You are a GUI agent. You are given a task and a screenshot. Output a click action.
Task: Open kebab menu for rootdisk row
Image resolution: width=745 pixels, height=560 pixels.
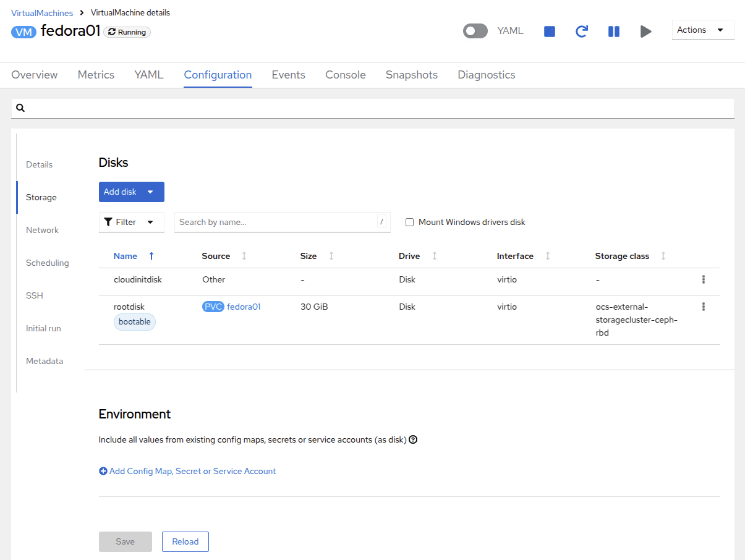(x=703, y=307)
